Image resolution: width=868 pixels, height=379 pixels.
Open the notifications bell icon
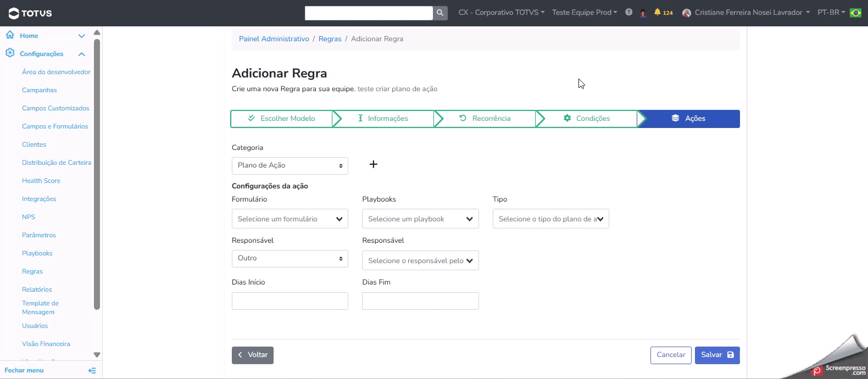click(657, 12)
